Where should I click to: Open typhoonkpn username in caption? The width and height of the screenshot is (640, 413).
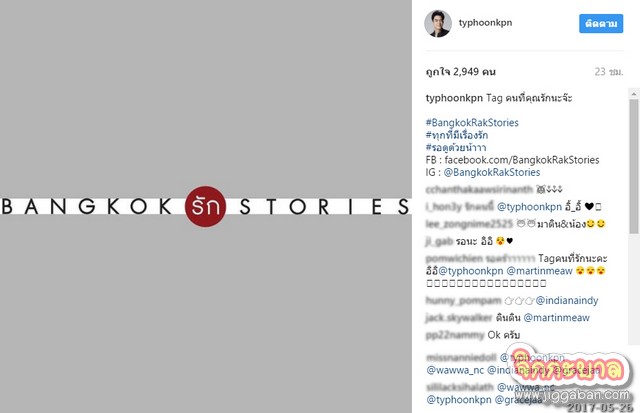pos(454,98)
